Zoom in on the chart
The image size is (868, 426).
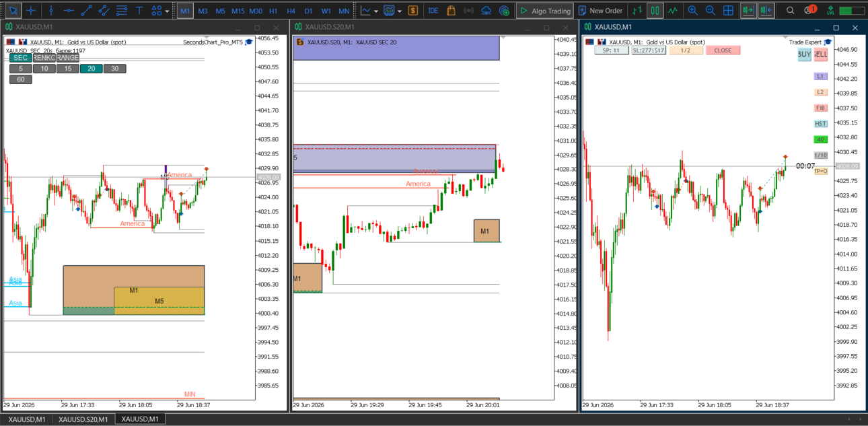click(x=692, y=11)
